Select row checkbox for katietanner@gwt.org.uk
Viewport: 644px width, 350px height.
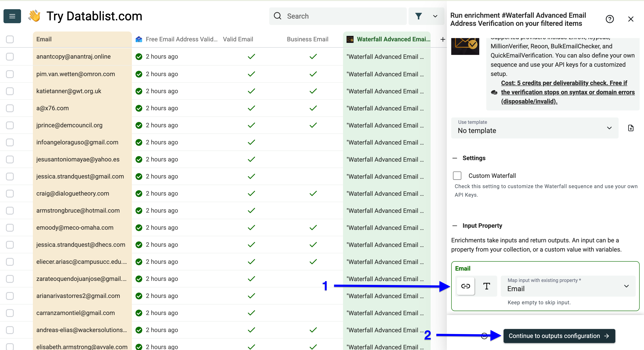[10, 91]
